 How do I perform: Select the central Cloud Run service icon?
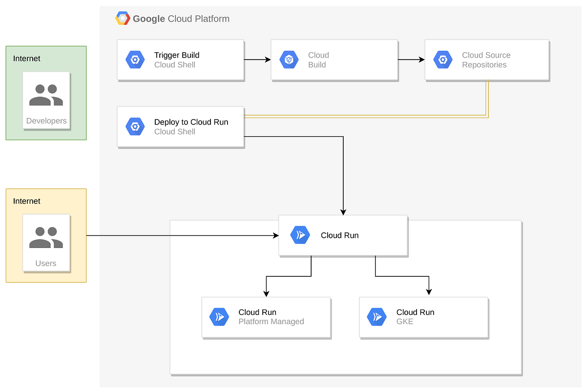[x=299, y=235]
